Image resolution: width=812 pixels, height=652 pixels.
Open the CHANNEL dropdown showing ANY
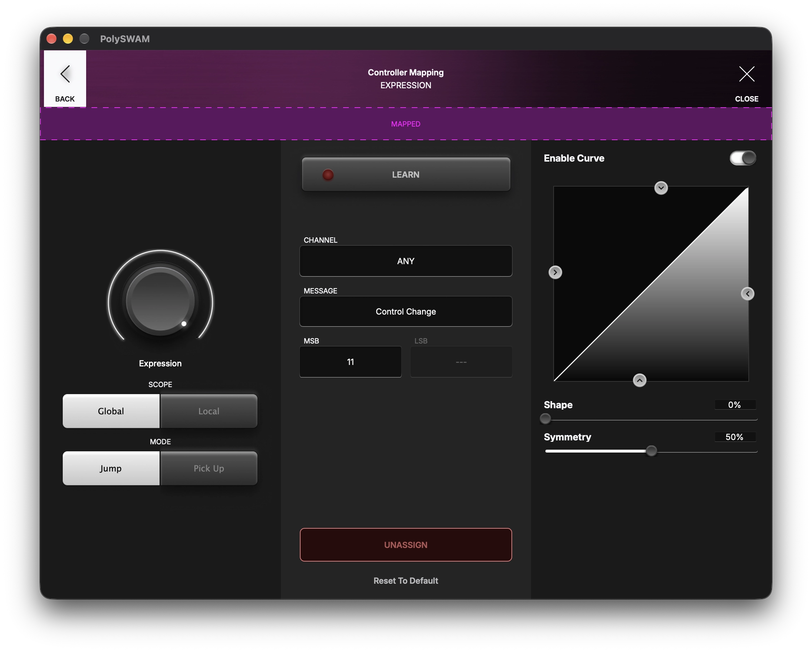click(x=406, y=261)
